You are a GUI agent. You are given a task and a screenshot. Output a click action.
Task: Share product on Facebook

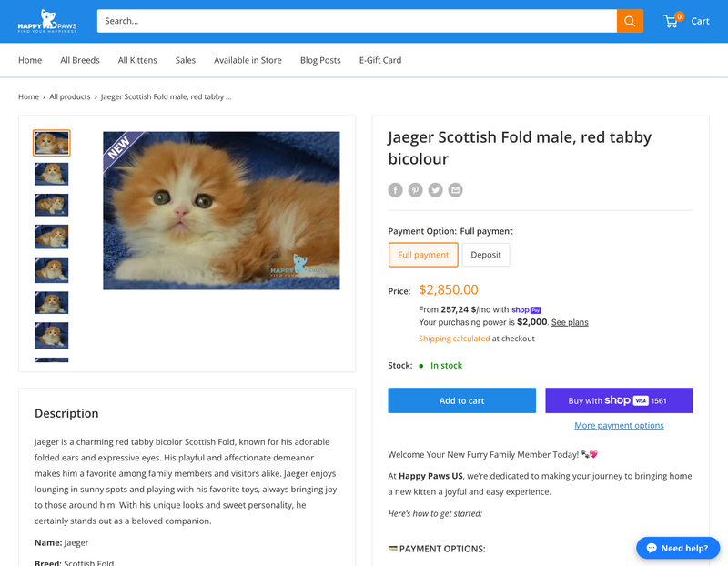coord(395,190)
